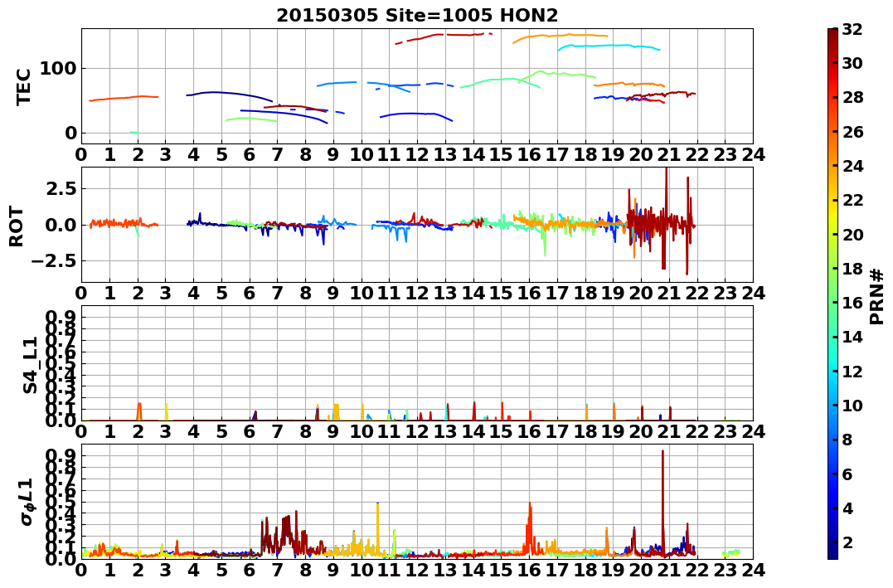Click hour "18" under the S4_L1 panel
Viewport: 893px width, 588px height.
(x=585, y=431)
